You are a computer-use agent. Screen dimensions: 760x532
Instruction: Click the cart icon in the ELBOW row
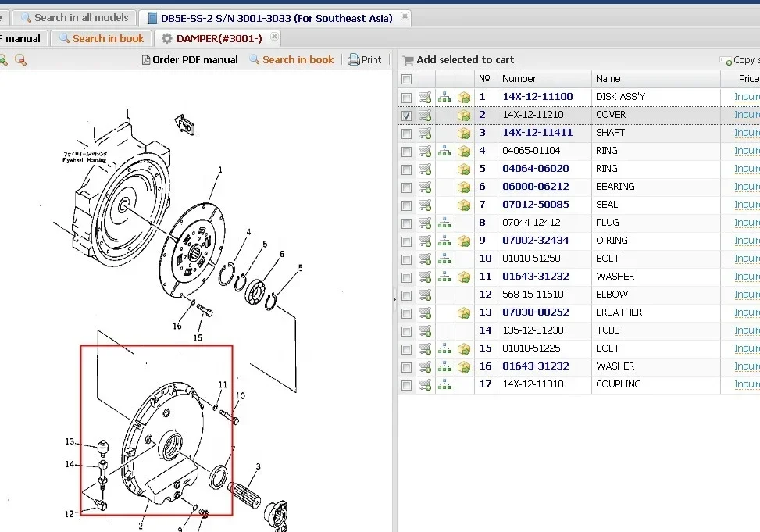(x=425, y=295)
